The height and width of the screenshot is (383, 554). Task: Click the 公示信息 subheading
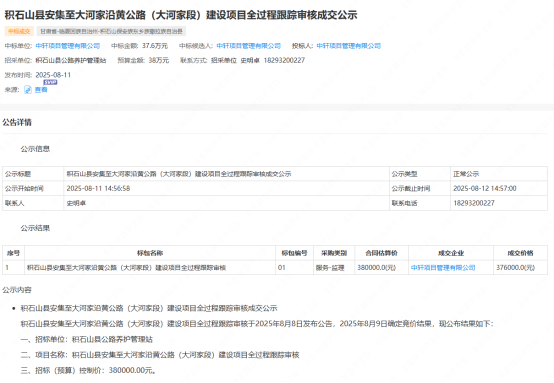tap(35, 149)
